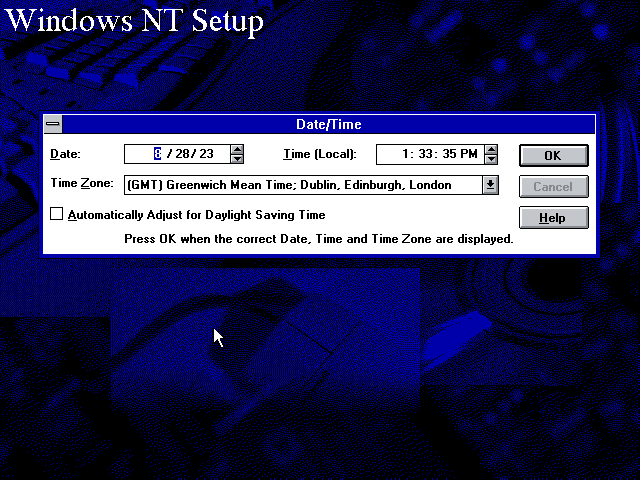
Task: Select the year value 23 in Date
Action: (x=206, y=153)
